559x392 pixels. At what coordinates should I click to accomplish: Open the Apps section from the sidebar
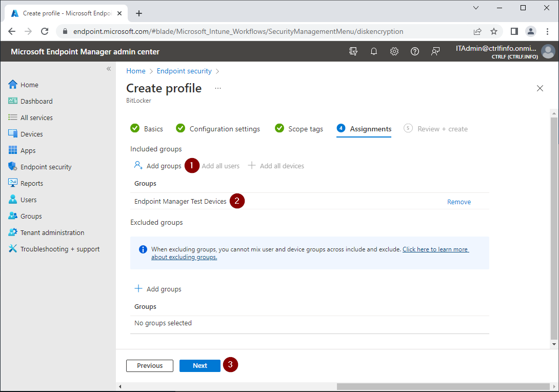[12, 150]
